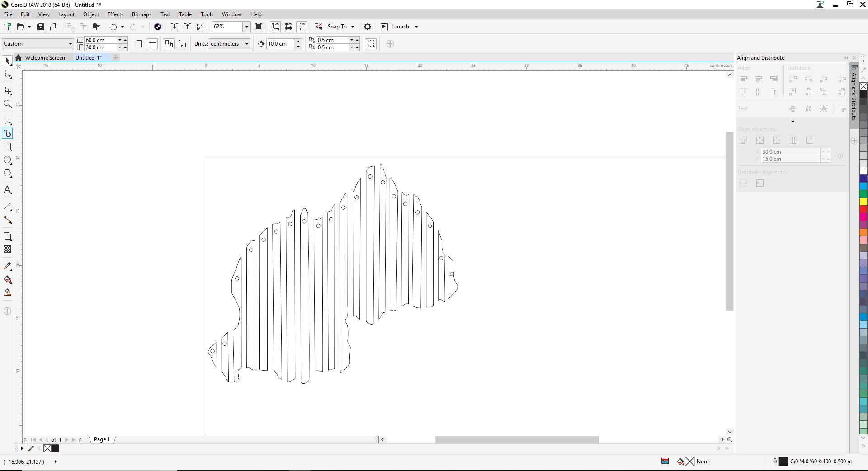This screenshot has width=868, height=471.
Task: Toggle Snap off button
Action: pos(318,27)
